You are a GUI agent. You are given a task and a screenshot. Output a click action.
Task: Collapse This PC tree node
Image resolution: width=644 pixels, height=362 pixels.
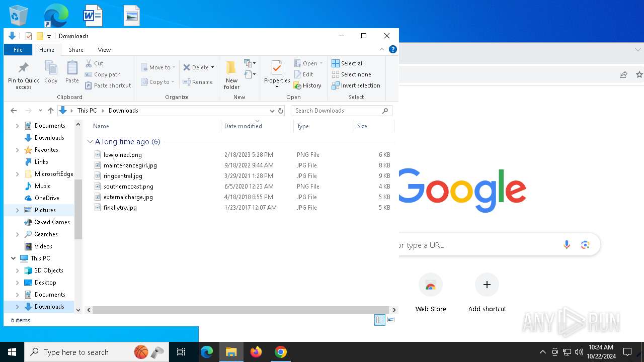click(14, 258)
